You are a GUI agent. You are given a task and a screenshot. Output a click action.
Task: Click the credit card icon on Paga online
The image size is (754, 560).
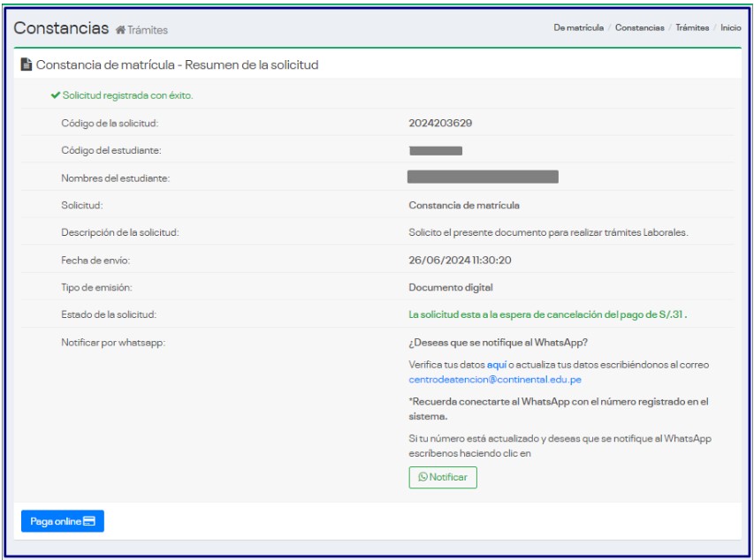tap(89, 522)
